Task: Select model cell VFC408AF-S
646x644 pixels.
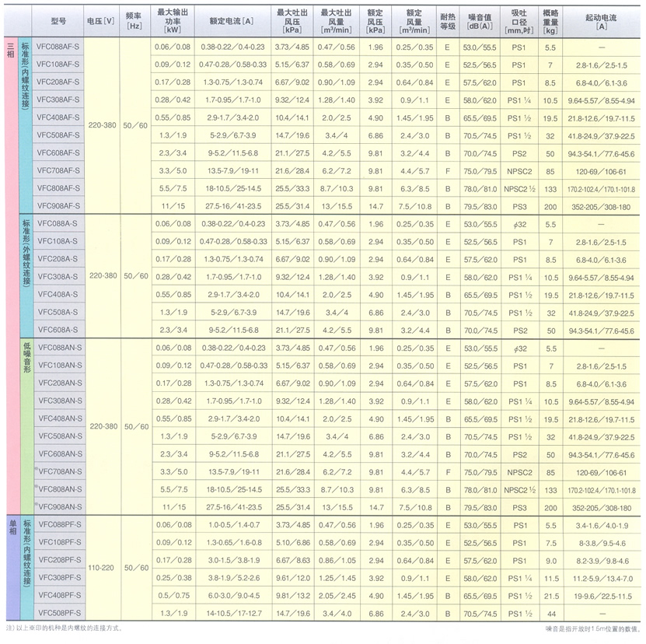Action: click(58, 117)
